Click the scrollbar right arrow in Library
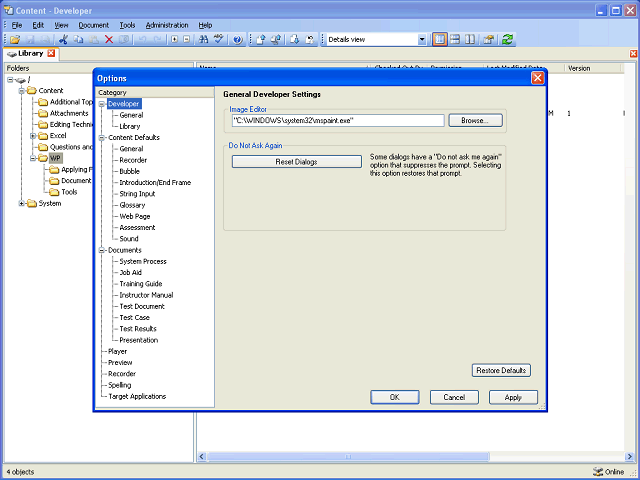This screenshot has height=480, width=640. pos(629,456)
